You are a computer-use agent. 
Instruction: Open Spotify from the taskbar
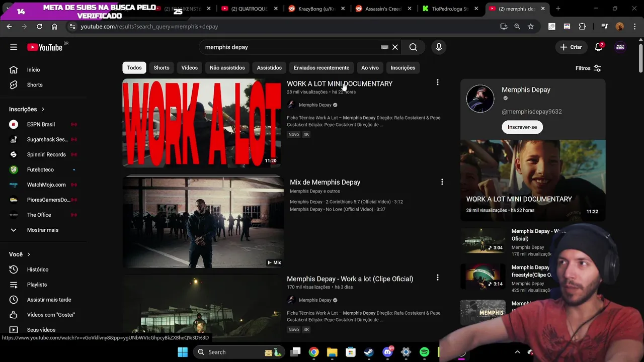424,352
